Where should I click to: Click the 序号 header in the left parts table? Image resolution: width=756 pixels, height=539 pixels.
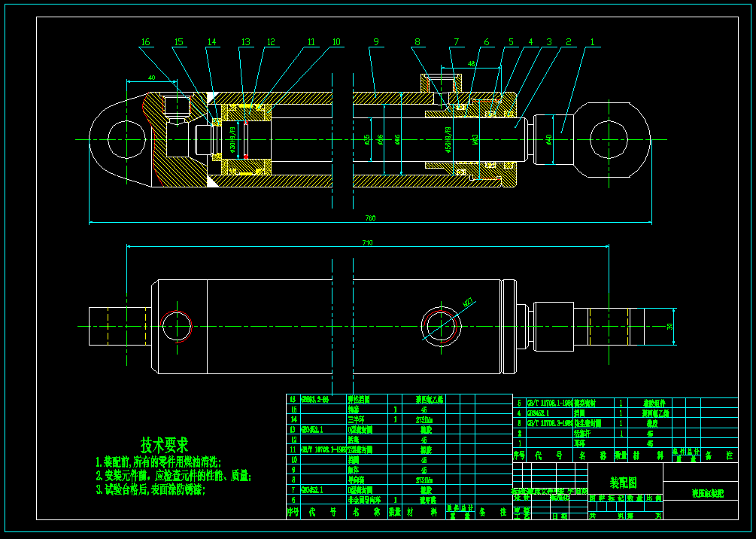point(293,511)
